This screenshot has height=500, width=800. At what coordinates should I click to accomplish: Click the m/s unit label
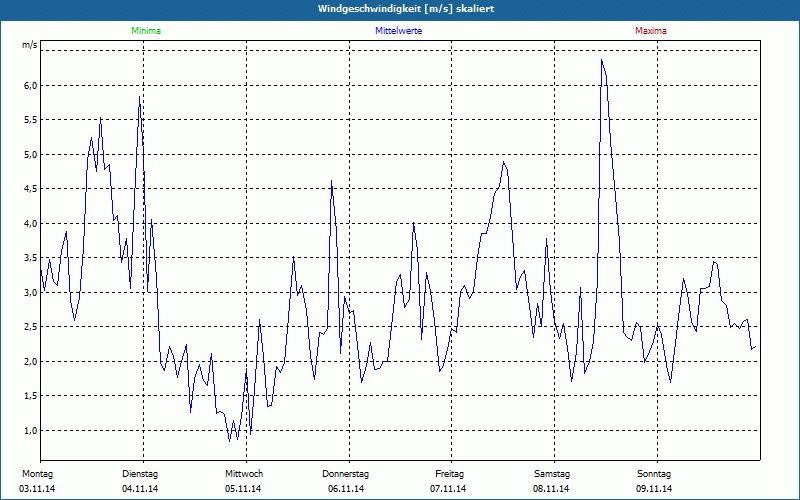[30, 45]
